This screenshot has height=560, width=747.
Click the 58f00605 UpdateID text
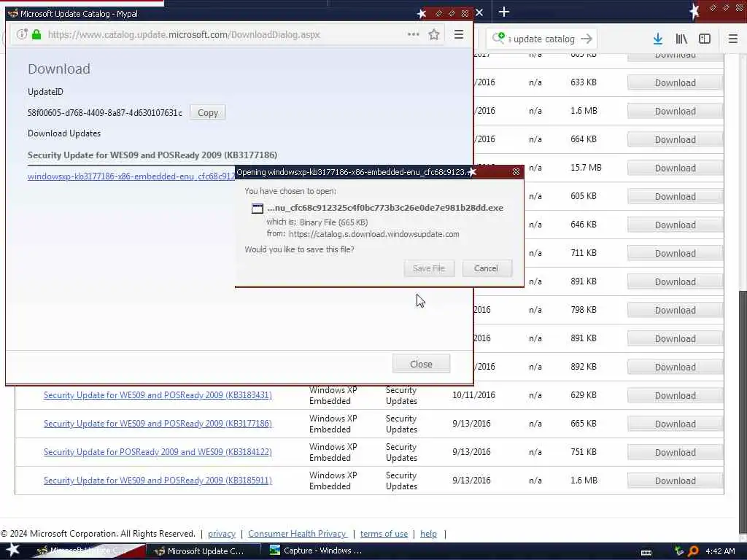coord(105,113)
